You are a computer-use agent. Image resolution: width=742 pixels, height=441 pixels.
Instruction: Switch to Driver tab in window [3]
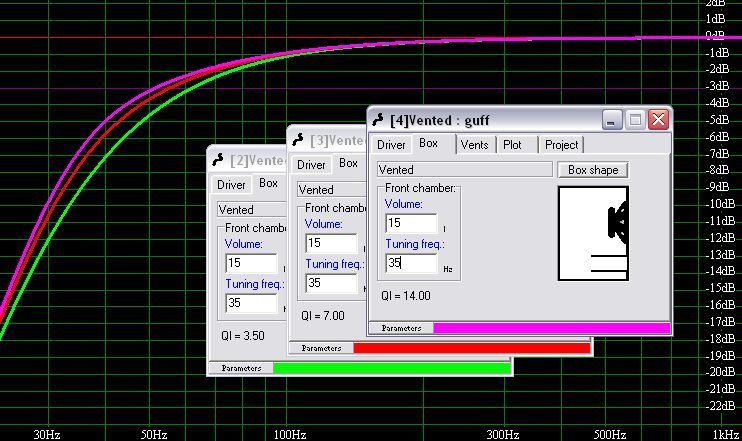311,165
